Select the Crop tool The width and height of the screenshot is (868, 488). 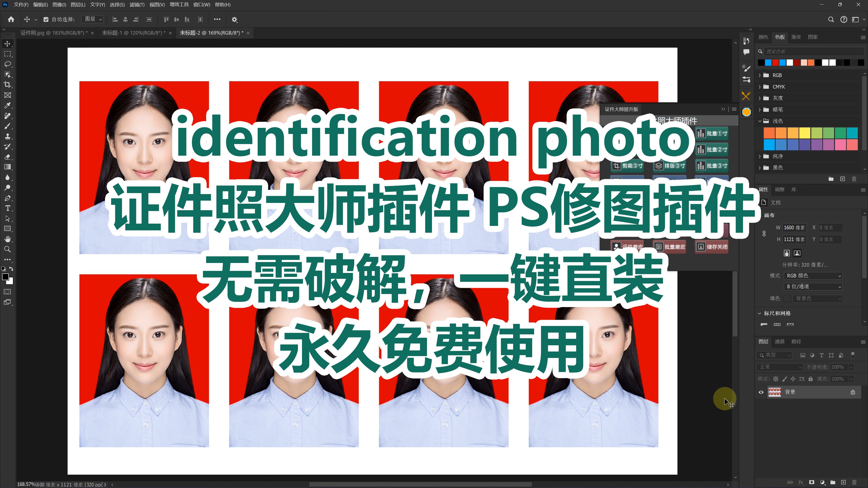7,85
